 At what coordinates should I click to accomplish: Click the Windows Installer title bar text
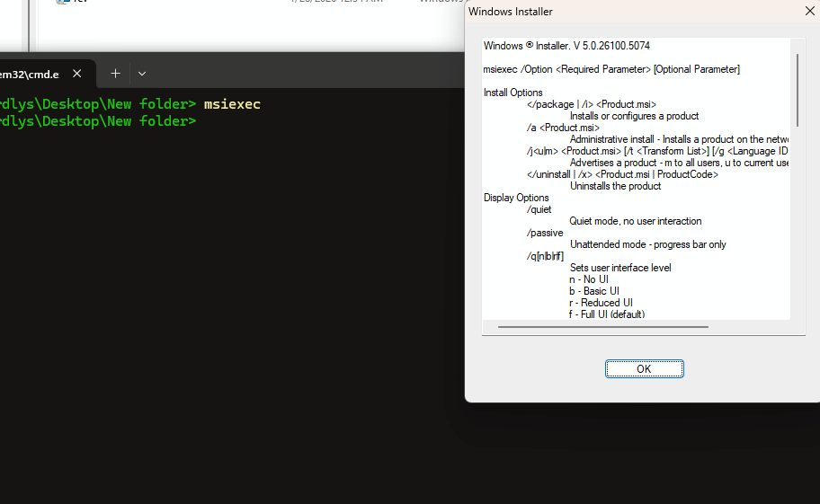511,12
